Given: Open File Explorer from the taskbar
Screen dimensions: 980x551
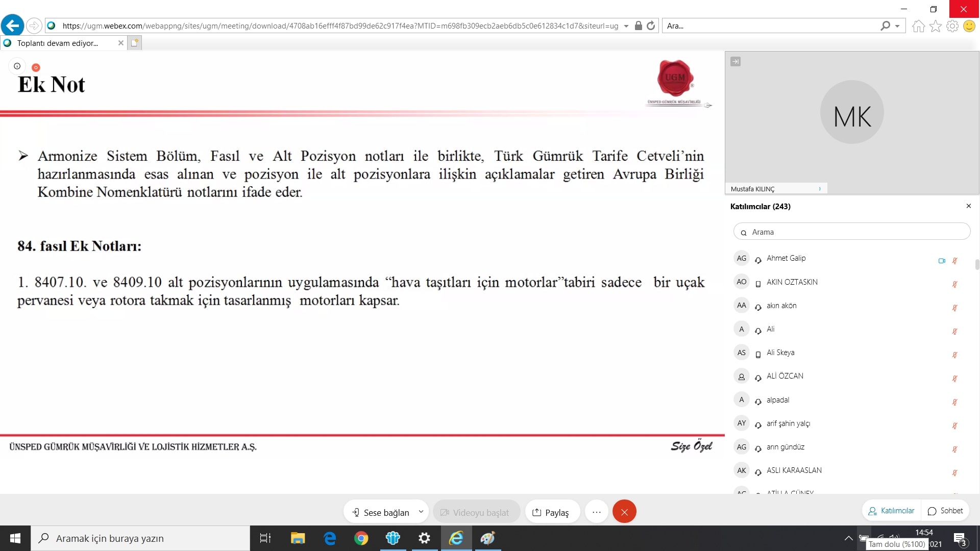Looking at the screenshot, I should tap(298, 538).
